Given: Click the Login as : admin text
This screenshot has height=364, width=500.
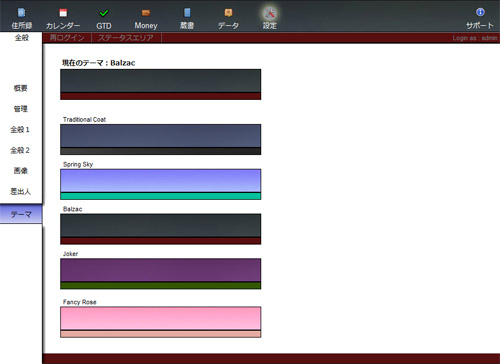Looking at the screenshot, I should (475, 38).
